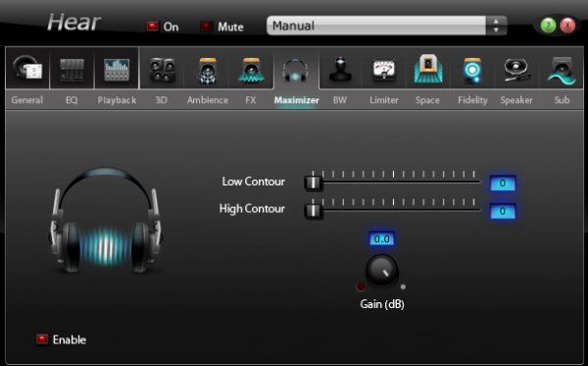Click the gray maximum dot beside Gain knob
The height and width of the screenshot is (366, 588).
pyautogui.click(x=403, y=287)
